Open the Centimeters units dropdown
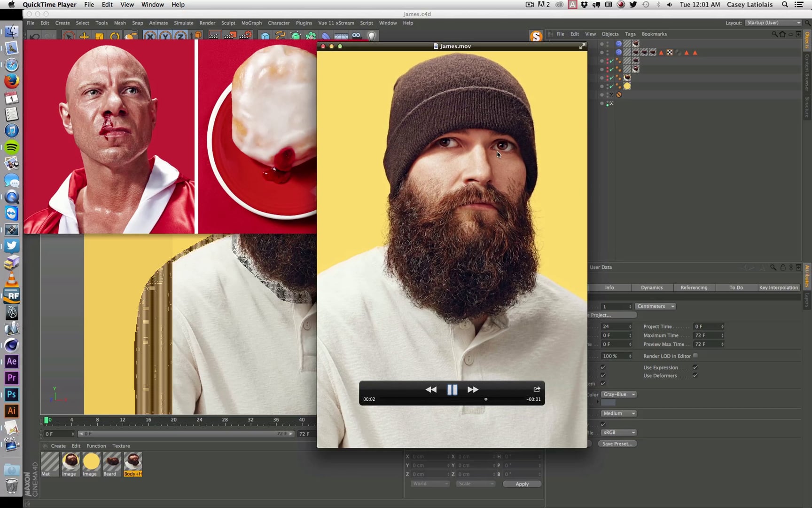 (x=655, y=306)
